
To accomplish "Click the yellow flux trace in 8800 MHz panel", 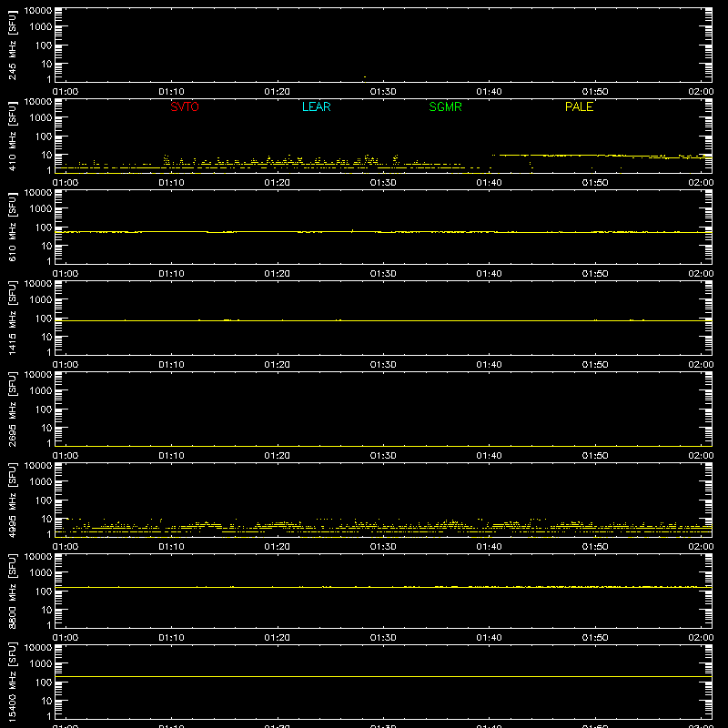I will tap(383, 587).
